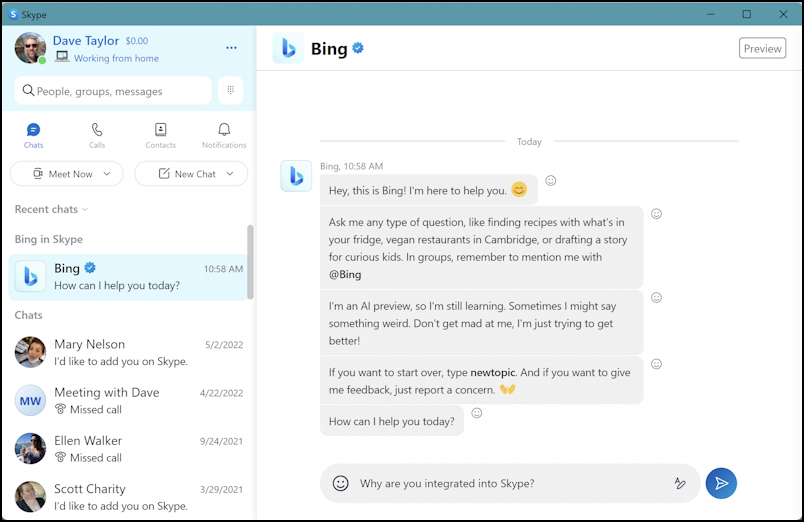The width and height of the screenshot is (804, 522).
Task: Click the Bing logo in chat header
Action: (x=288, y=48)
